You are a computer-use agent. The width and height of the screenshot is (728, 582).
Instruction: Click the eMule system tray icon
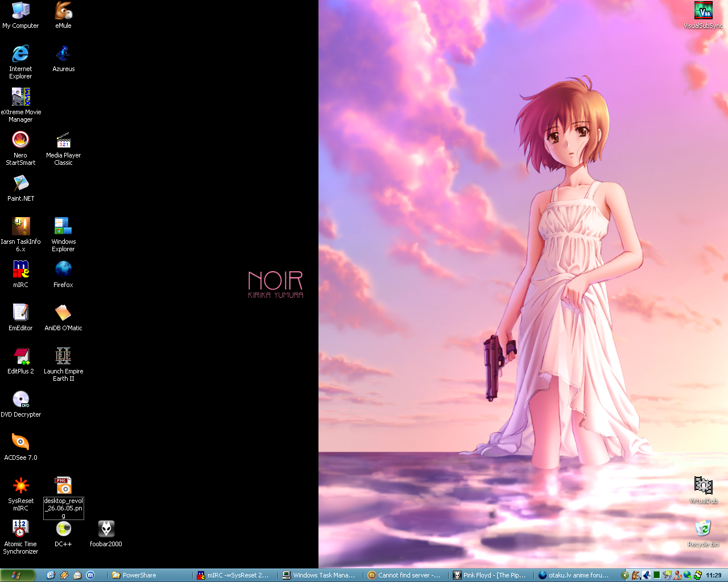coord(636,575)
